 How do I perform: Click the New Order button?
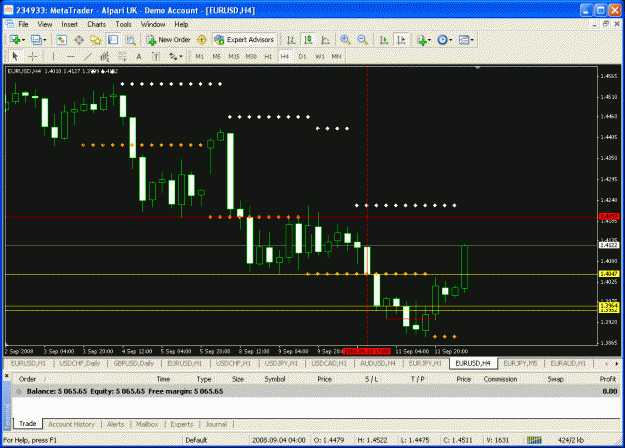pos(168,40)
